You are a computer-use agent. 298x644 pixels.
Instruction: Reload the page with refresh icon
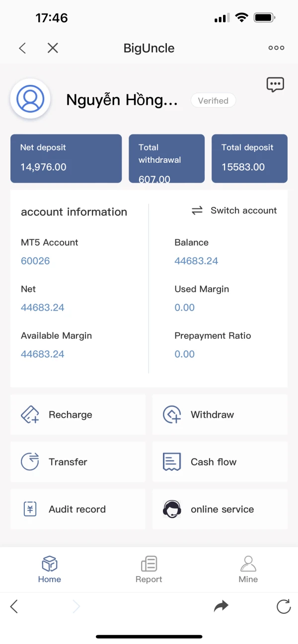click(x=284, y=606)
